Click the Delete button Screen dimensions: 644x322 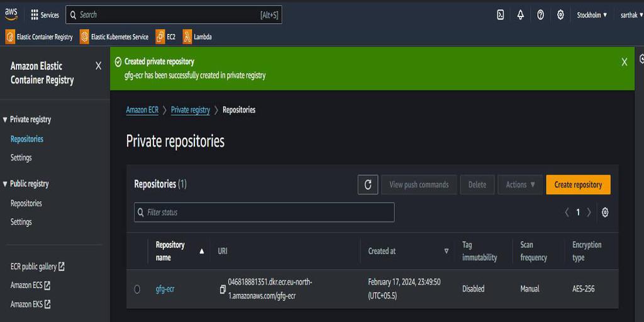(x=477, y=185)
